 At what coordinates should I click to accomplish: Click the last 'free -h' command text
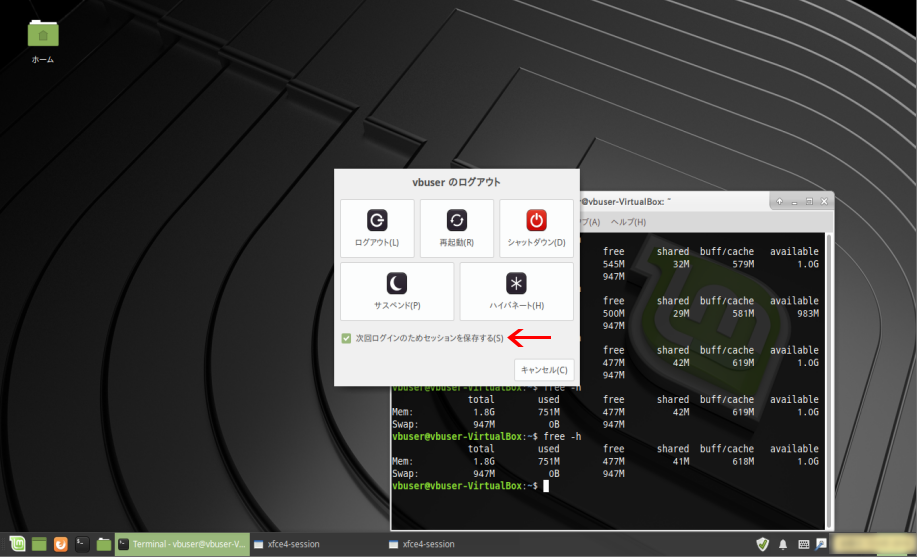pyautogui.click(x=562, y=436)
